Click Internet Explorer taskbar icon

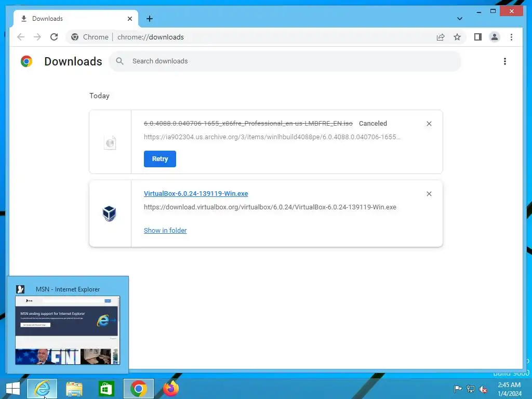[42, 389]
